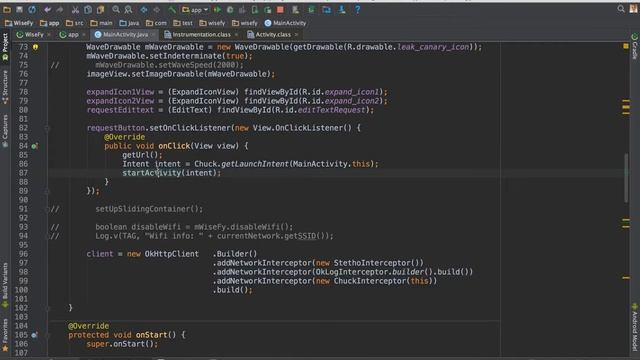Click 'setIndeterminate' on line 74
The width and height of the screenshot is (640, 360).
[x=186, y=56]
